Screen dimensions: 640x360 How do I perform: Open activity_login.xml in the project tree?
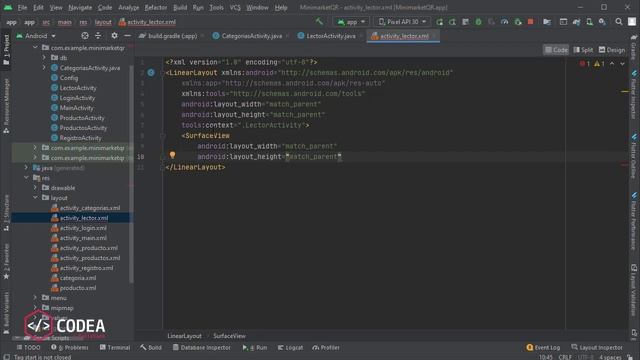pyautogui.click(x=83, y=228)
